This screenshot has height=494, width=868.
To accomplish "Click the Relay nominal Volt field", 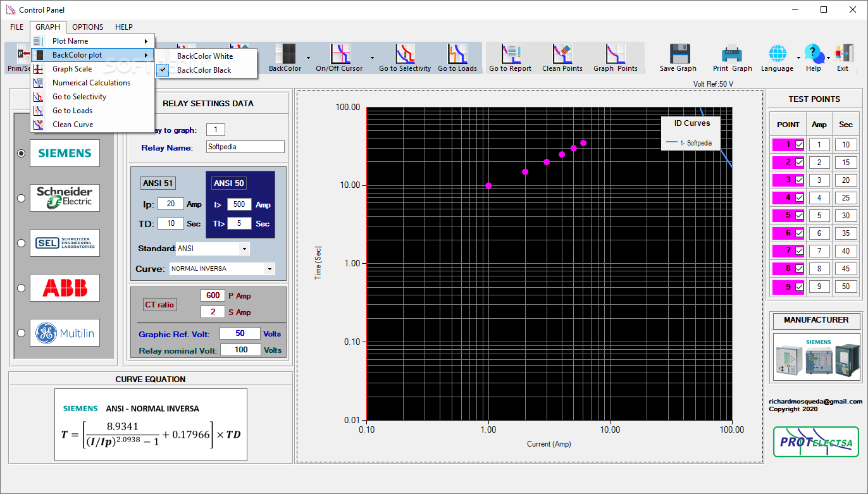I will [240, 350].
